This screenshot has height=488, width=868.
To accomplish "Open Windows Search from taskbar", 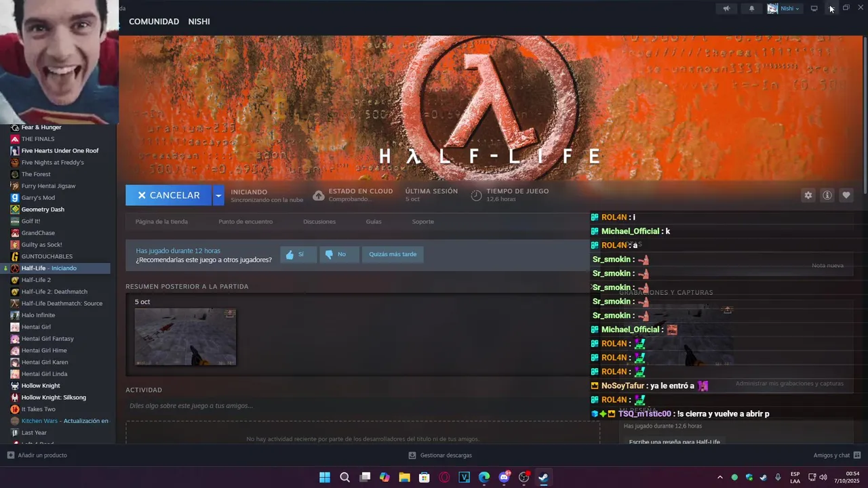I will point(344,477).
